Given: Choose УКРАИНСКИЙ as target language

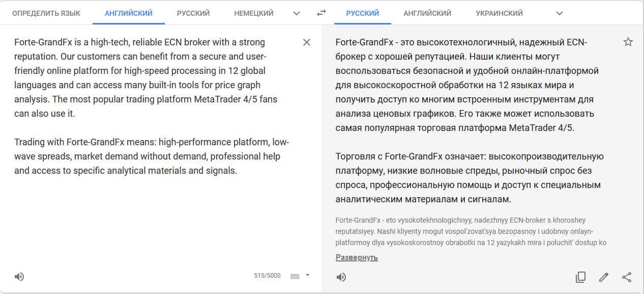Looking at the screenshot, I should point(499,13).
